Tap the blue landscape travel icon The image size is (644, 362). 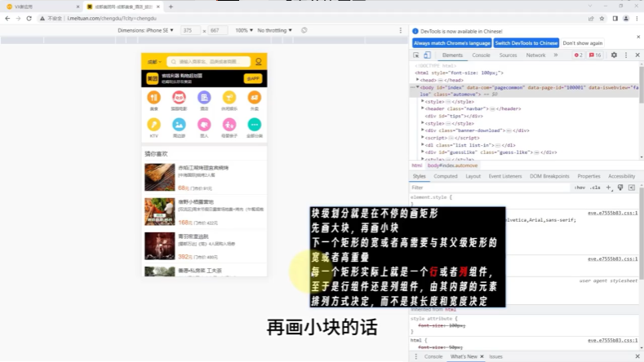click(179, 125)
